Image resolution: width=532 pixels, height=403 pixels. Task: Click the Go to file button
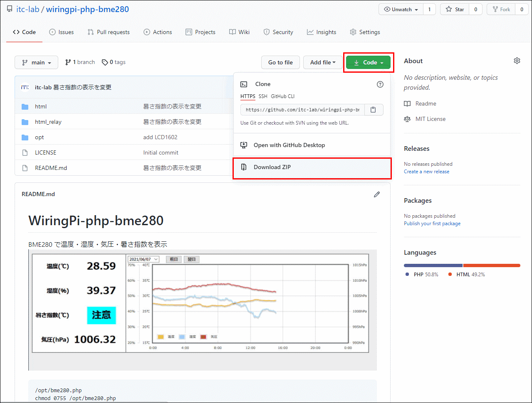point(280,62)
